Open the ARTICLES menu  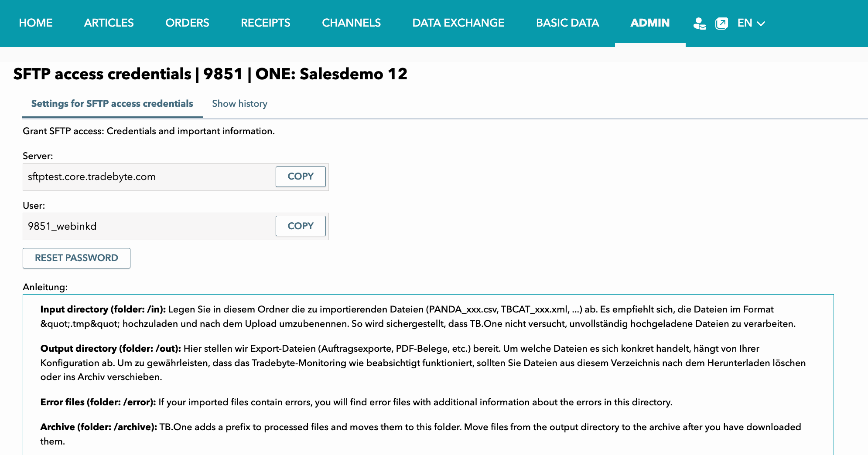point(109,23)
